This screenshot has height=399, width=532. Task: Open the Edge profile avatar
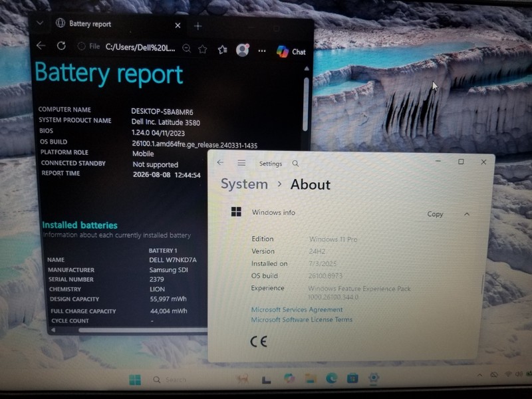(243, 51)
